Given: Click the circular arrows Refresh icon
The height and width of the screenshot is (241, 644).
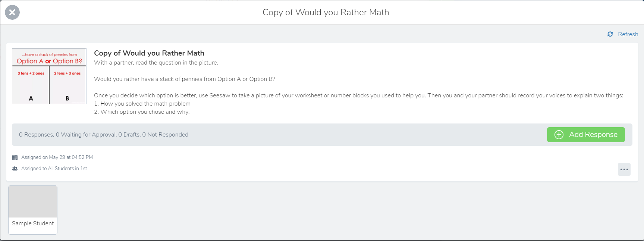Looking at the screenshot, I should coord(610,34).
